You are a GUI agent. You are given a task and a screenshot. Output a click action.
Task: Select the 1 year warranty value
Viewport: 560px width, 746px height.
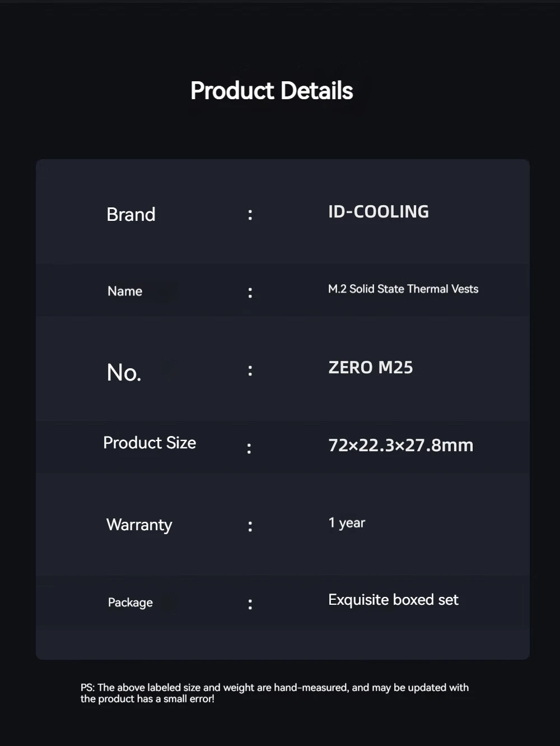[347, 523]
